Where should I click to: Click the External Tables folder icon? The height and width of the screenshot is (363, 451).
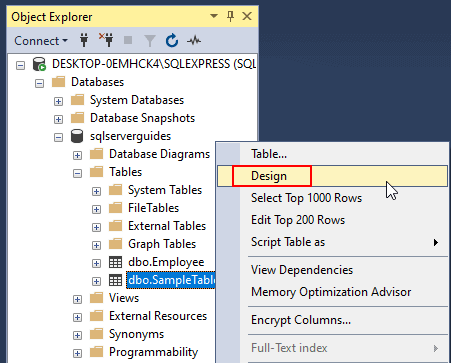(x=115, y=226)
